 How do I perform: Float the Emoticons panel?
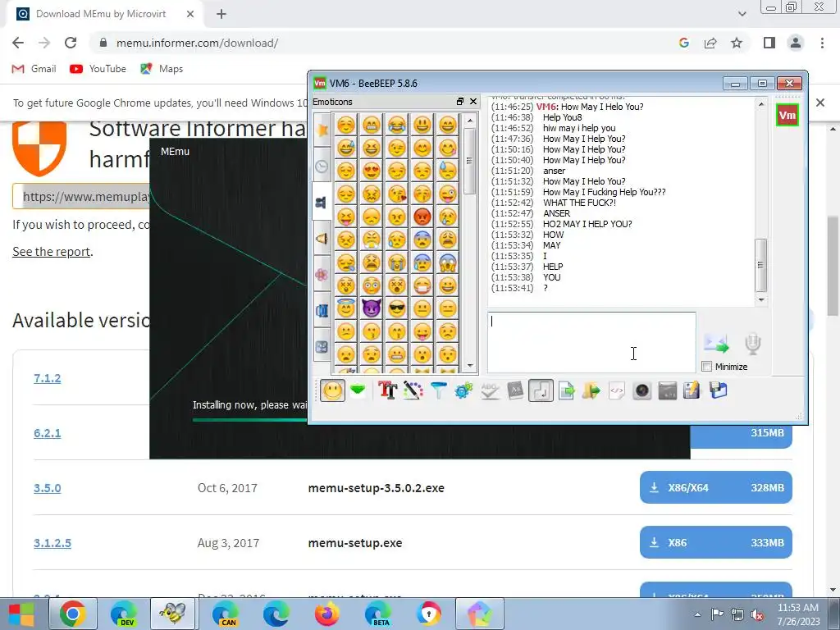point(459,101)
